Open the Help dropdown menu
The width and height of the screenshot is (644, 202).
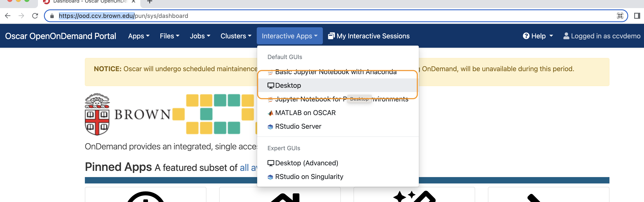[538, 36]
